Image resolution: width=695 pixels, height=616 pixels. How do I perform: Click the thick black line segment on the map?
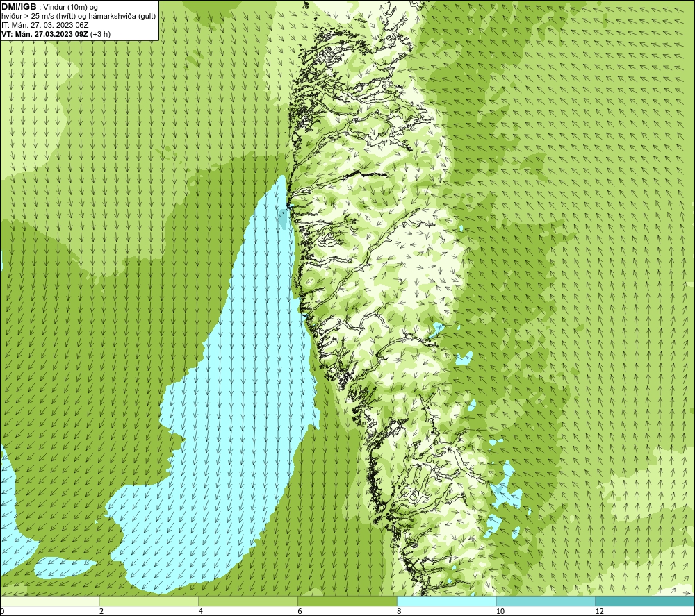(x=366, y=174)
